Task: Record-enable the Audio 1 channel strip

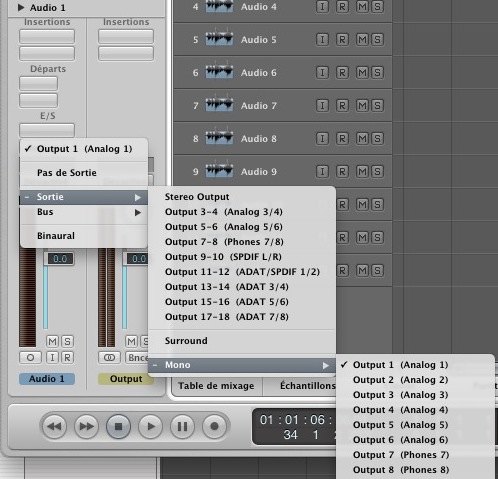Action: tap(67, 358)
